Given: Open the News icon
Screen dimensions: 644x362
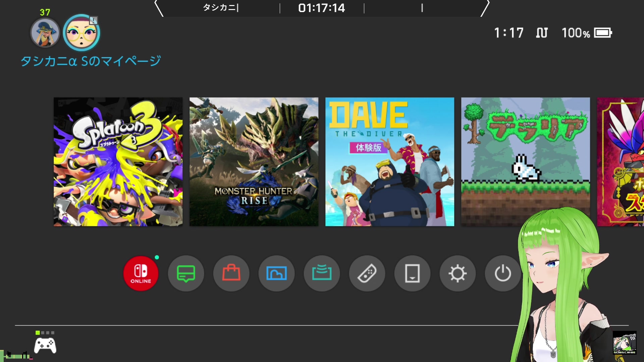Looking at the screenshot, I should (186, 273).
